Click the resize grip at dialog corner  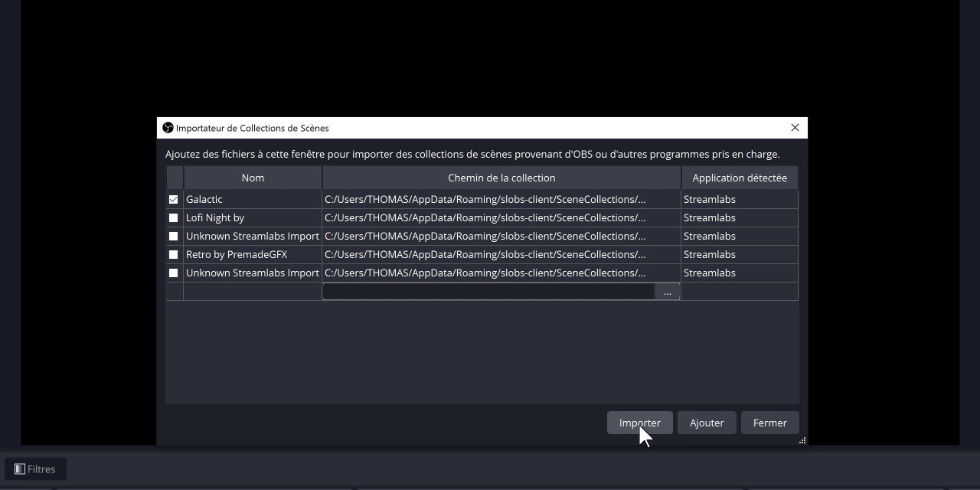(802, 440)
